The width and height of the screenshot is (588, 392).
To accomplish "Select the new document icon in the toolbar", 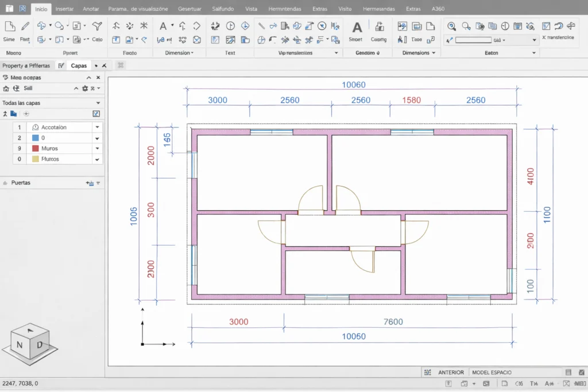I will [x=10, y=27].
